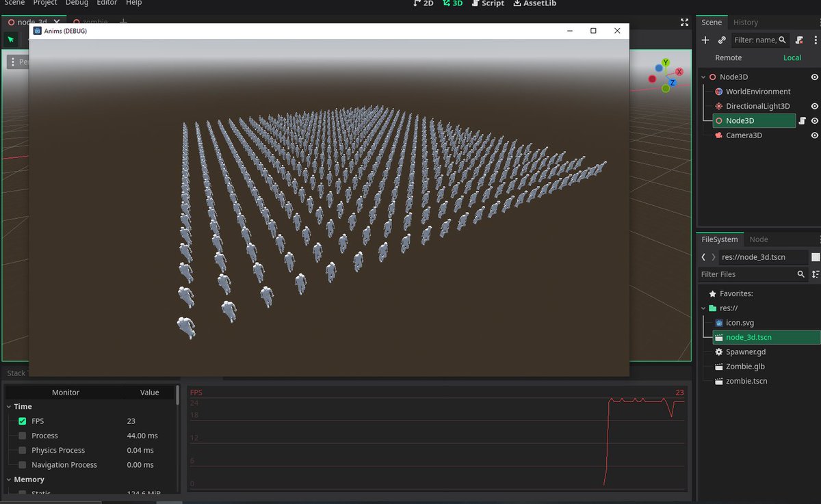The width and height of the screenshot is (821, 504).
Task: Click the scene tree Filter name field
Action: [760, 40]
